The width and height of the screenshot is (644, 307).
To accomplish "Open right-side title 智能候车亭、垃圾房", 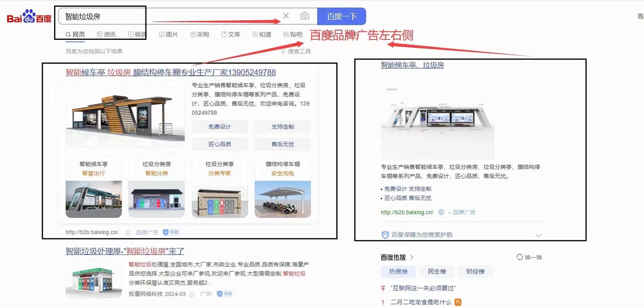I will click(x=412, y=65).
